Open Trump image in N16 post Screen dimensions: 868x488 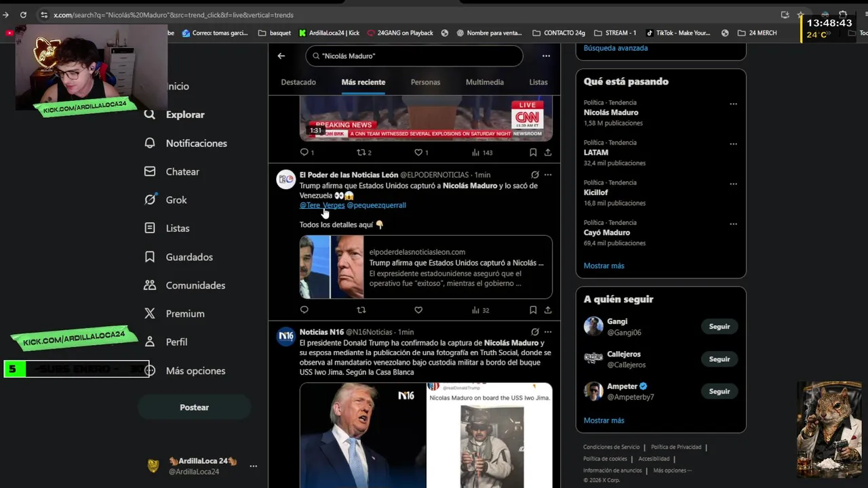click(x=363, y=435)
